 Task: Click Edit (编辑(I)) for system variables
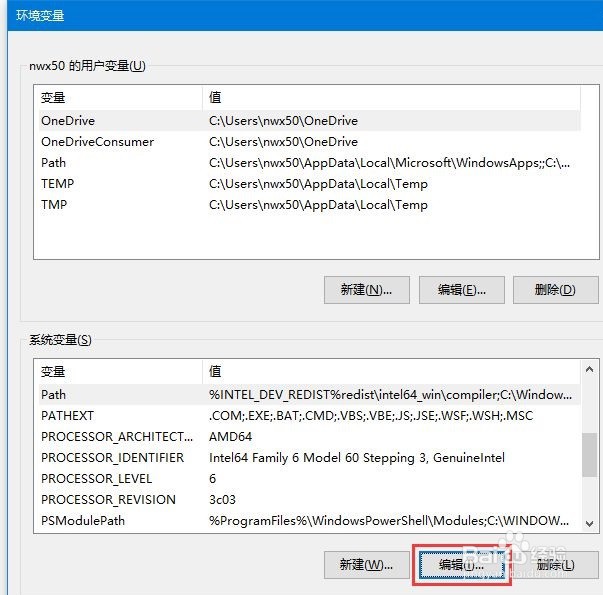tap(461, 565)
